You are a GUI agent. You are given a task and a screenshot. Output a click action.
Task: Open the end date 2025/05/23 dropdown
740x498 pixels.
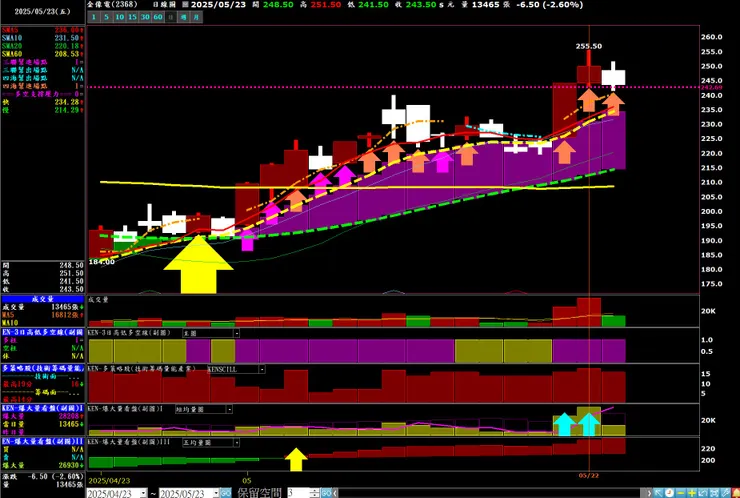click(x=216, y=493)
